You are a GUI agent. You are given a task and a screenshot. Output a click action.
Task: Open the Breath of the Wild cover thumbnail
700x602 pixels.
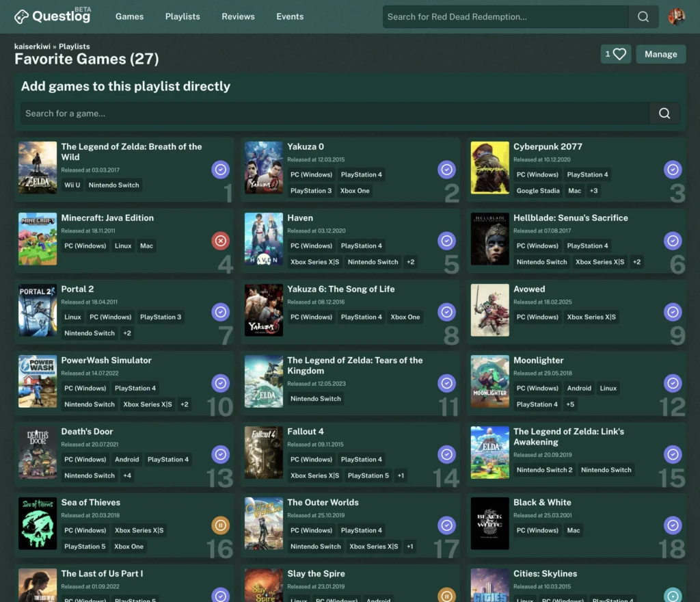coord(38,168)
